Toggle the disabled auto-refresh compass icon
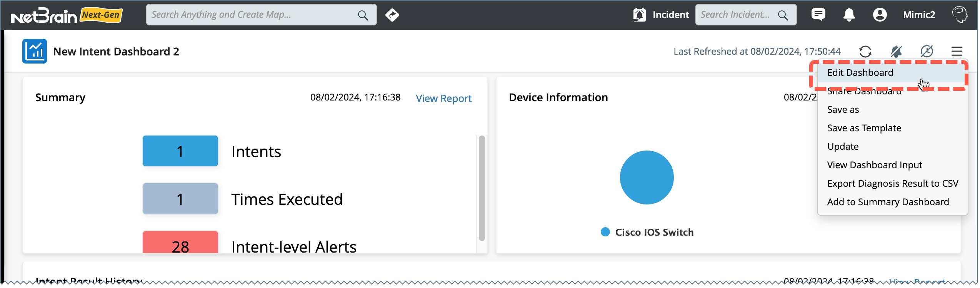This screenshot has height=288, width=980. click(927, 52)
